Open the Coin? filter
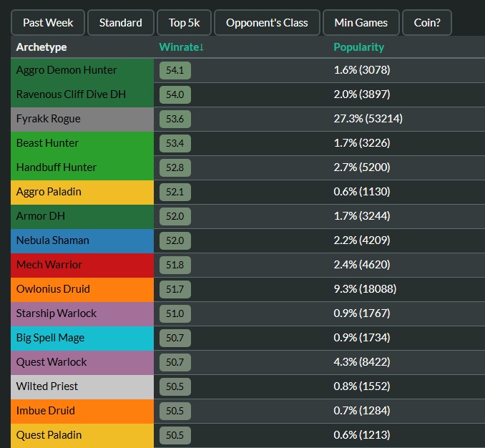 pos(427,23)
